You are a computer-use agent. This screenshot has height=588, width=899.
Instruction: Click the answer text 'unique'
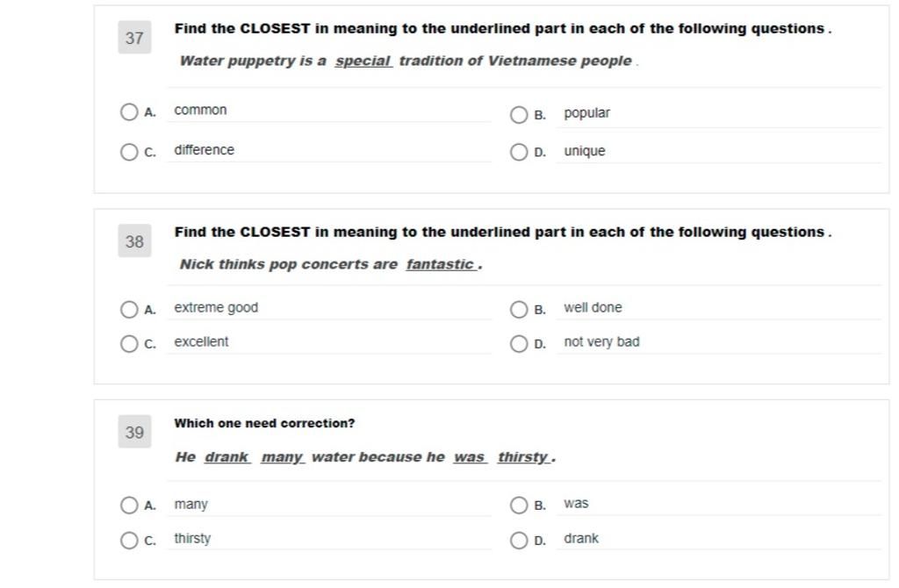[584, 151]
